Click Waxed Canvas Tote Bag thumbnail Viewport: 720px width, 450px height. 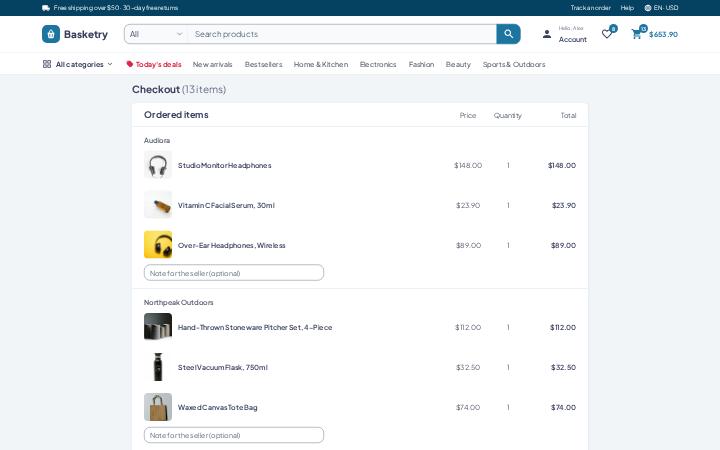pos(158,407)
